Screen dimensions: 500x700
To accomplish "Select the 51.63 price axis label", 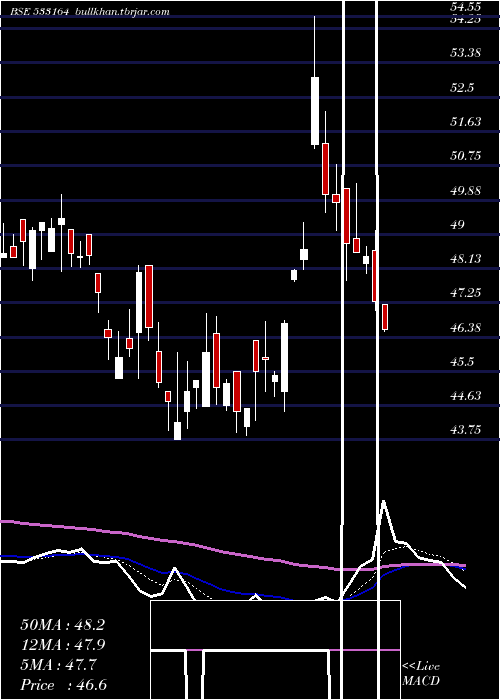I will point(466,121).
